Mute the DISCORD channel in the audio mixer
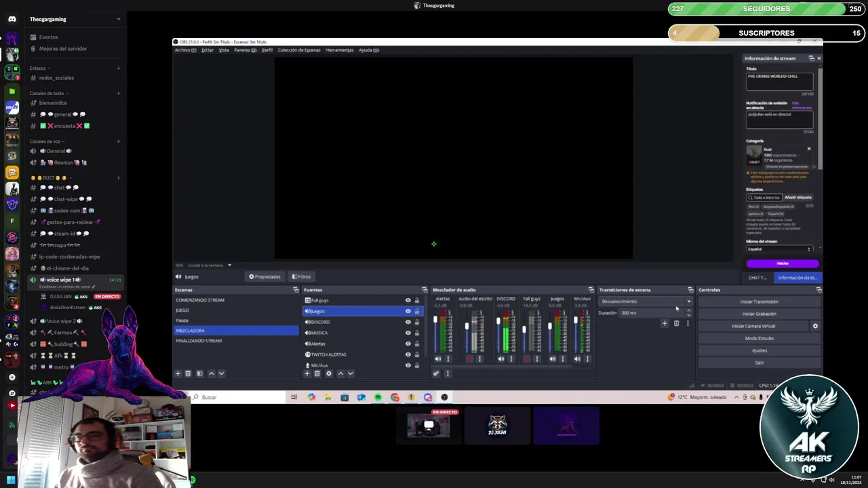 pyautogui.click(x=501, y=359)
